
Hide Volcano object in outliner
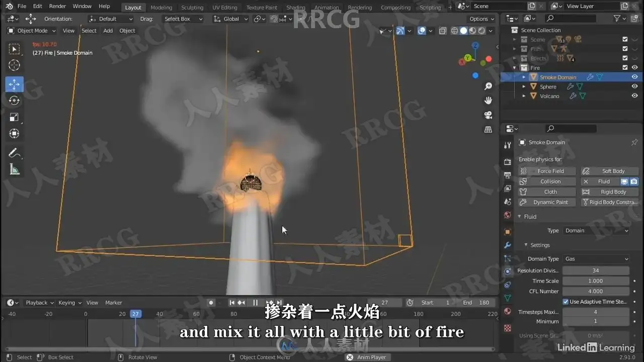click(x=634, y=96)
